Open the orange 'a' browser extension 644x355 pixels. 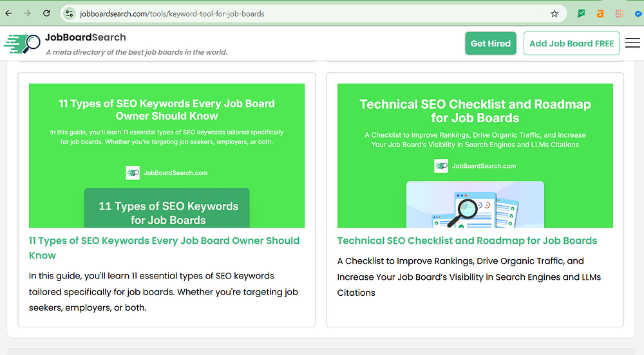tap(600, 14)
